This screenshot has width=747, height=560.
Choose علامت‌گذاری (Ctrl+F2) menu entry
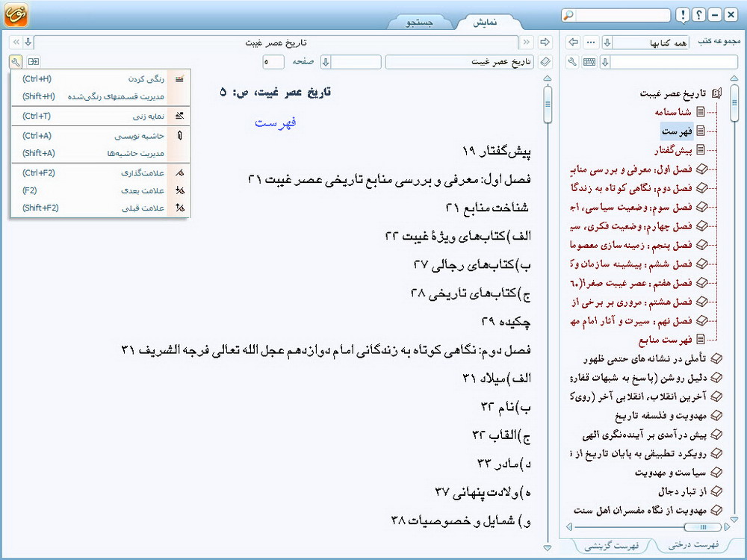100,173
